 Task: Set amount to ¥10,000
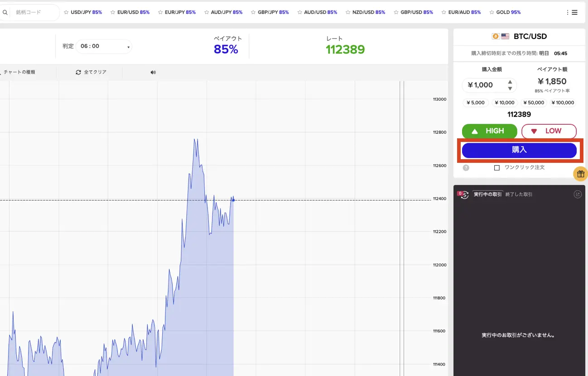(x=505, y=103)
